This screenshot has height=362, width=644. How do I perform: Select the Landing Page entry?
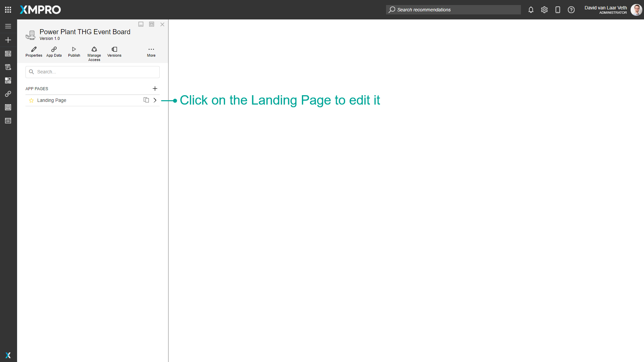click(52, 100)
